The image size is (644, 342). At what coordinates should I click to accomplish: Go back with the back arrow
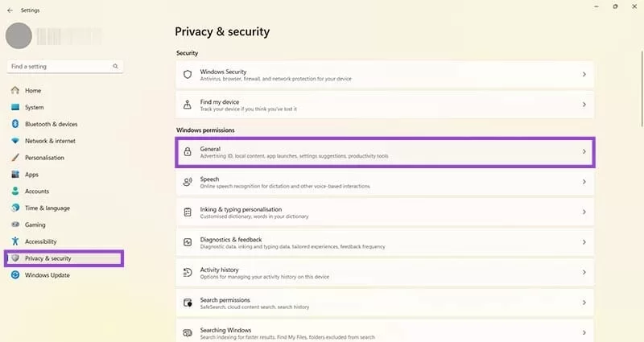10,10
